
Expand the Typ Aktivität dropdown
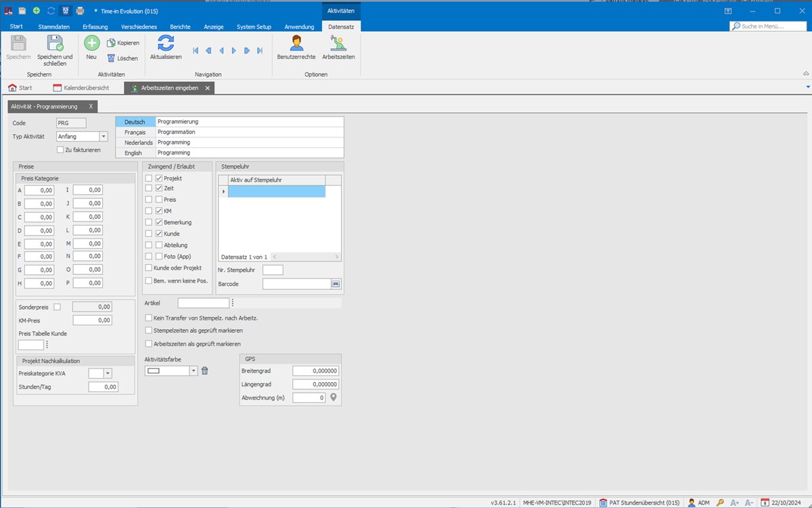[104, 137]
